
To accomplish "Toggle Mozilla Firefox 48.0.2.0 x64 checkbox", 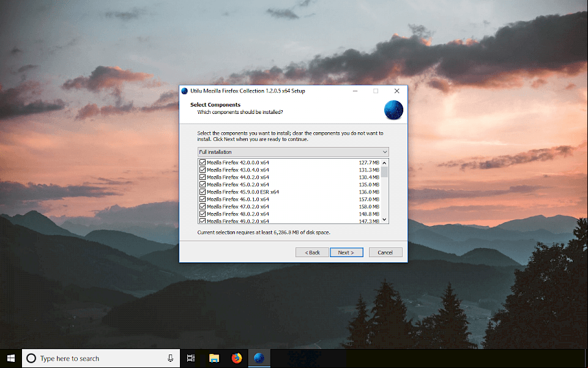I will [203, 214].
